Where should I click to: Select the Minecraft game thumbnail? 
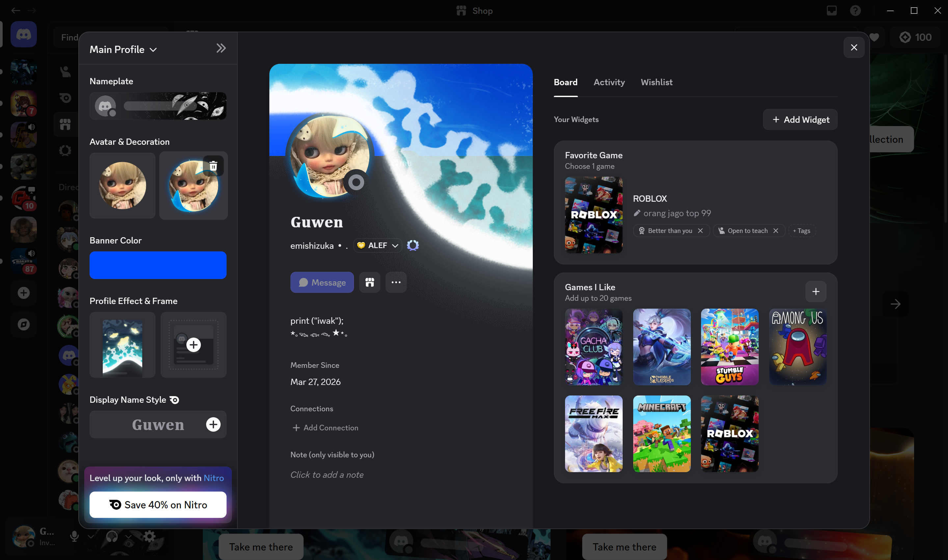pos(662,434)
